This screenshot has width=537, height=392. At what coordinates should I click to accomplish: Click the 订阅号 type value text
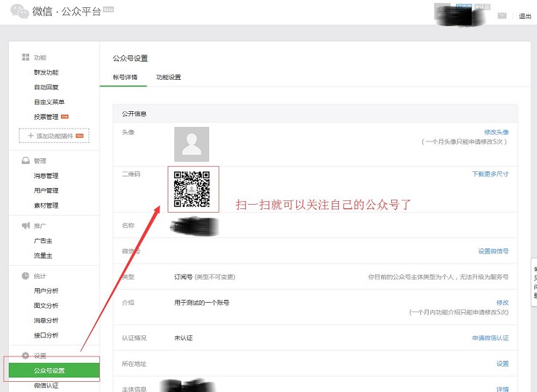coord(183,277)
